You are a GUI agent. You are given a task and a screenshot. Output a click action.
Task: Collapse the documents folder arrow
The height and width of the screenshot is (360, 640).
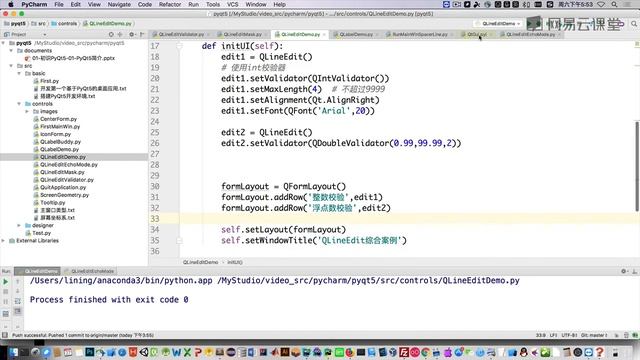point(11,51)
